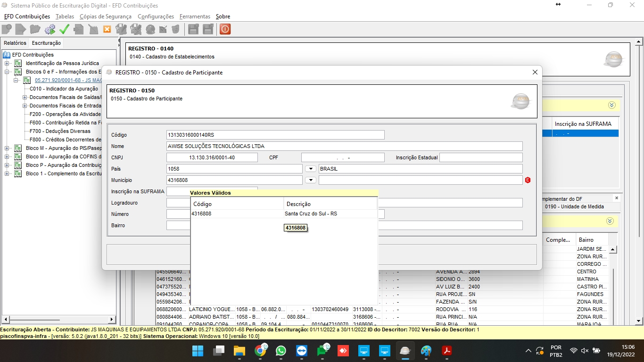
Task: Click the gears generate-escrituração toolbar icon
Action: (x=50, y=29)
